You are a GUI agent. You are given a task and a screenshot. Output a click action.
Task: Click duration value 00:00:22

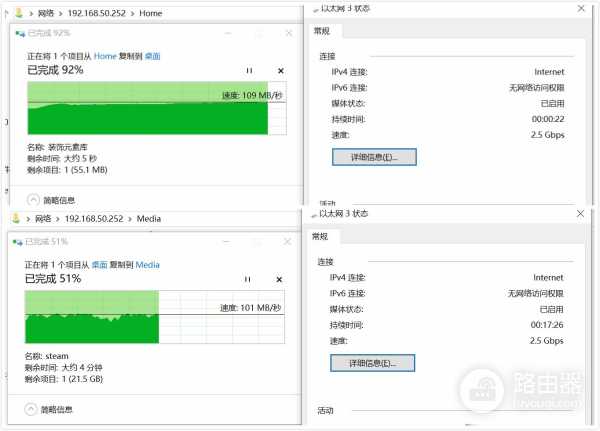(x=548, y=119)
